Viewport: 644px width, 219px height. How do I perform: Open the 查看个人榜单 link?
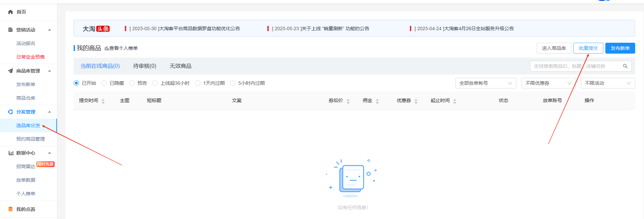(121, 48)
